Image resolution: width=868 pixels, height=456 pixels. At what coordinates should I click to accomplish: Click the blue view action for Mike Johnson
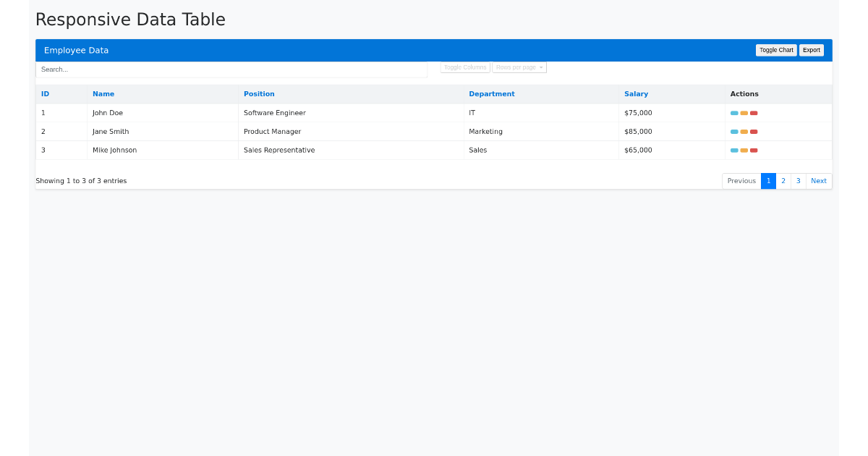click(x=734, y=151)
